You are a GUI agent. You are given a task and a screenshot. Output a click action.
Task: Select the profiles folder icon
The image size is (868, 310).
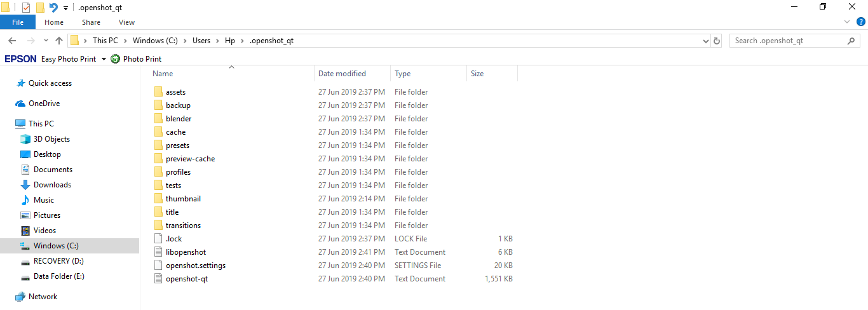(x=159, y=172)
